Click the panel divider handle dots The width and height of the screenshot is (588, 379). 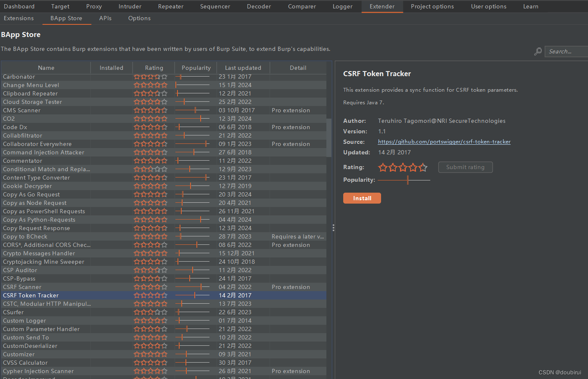click(334, 228)
